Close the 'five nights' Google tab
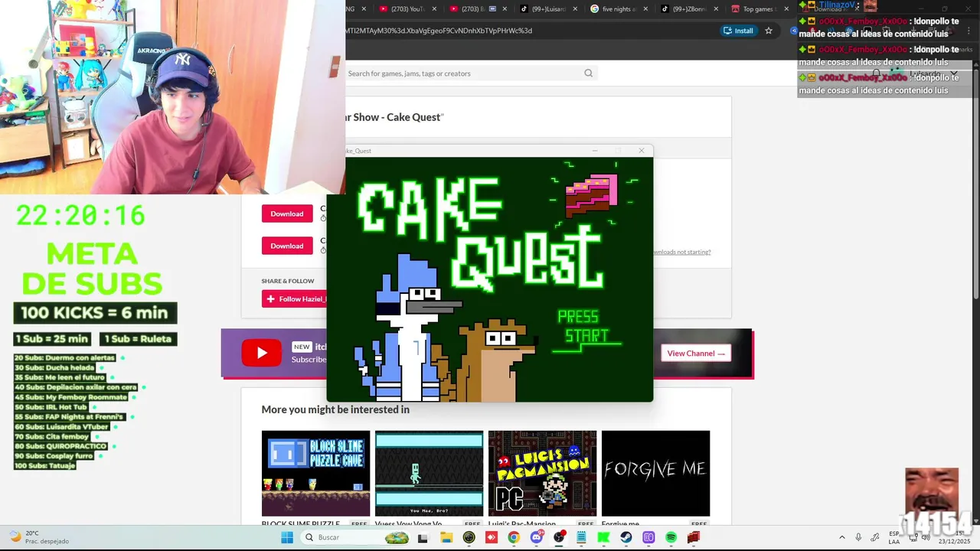Screen dimensions: 980x551 pos(645,9)
